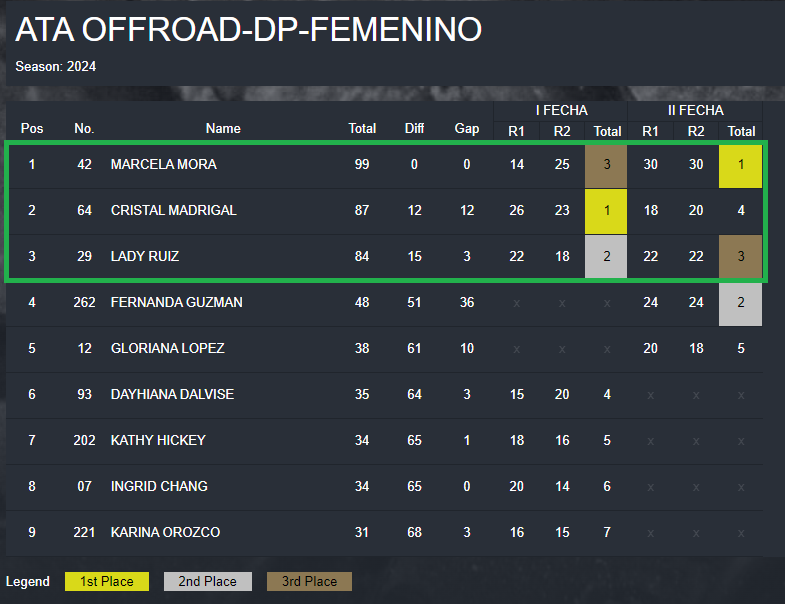Click the Gap column header
The width and height of the screenshot is (785, 604).
[x=467, y=129]
